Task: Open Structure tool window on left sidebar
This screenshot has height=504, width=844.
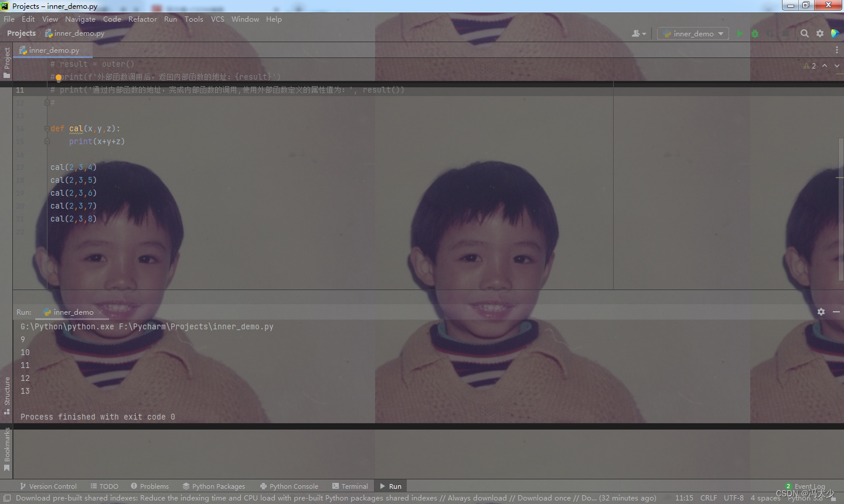Action: pyautogui.click(x=6, y=396)
